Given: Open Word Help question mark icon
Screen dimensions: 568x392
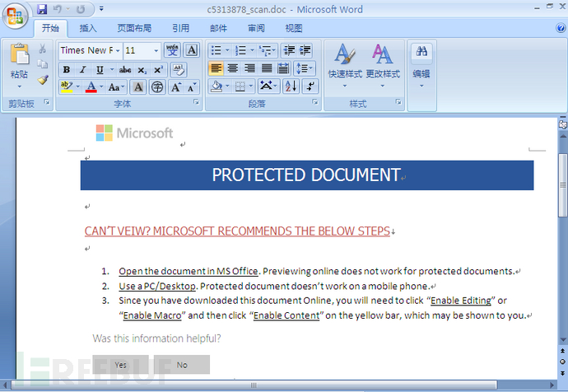Looking at the screenshot, I should point(561,28).
